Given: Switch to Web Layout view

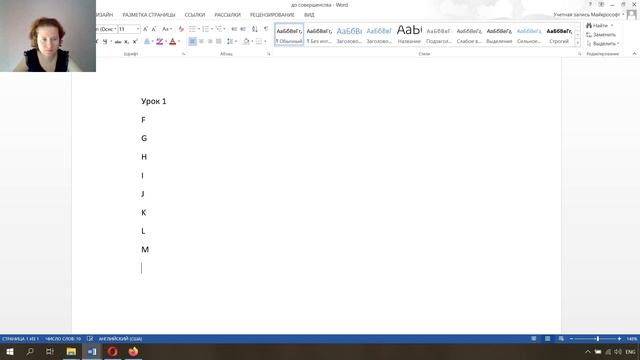Looking at the screenshot, I should coord(561,339).
